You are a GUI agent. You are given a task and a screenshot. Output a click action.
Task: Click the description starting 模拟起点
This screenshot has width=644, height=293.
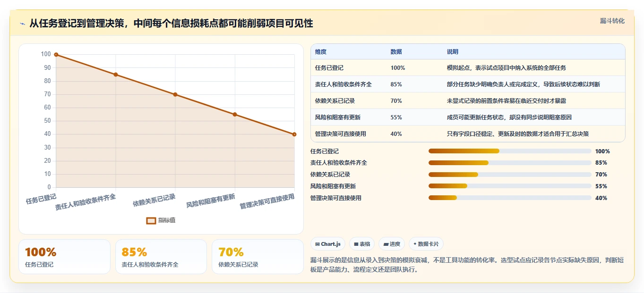[507, 68]
